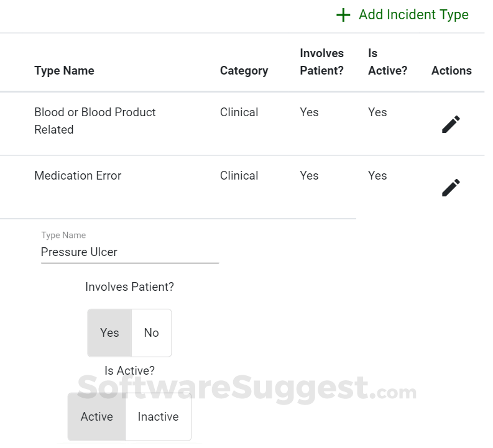Viewport: 493px width, 448px height.
Task: Click the Is Active? column header
Action: [388, 62]
